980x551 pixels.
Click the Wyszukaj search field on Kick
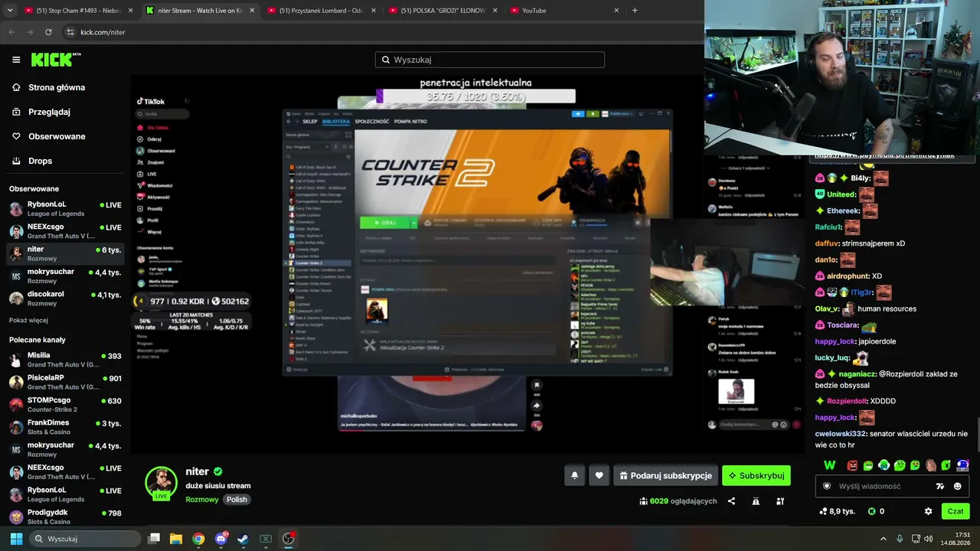490,60
